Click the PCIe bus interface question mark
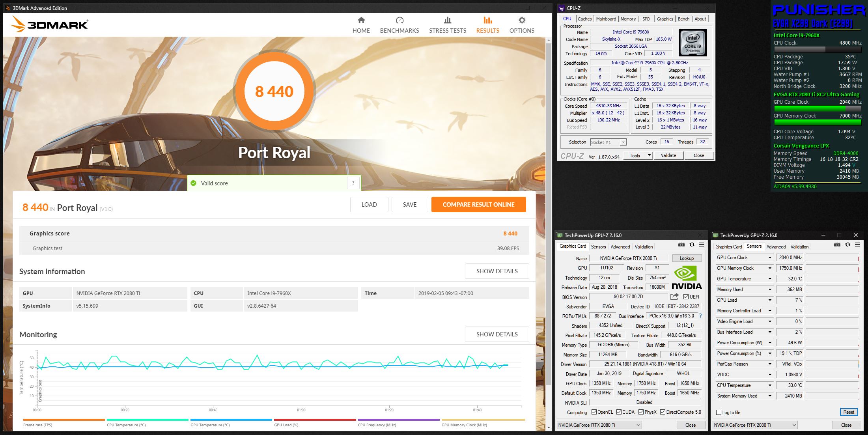Screen dimensions: 868x435 [700, 316]
